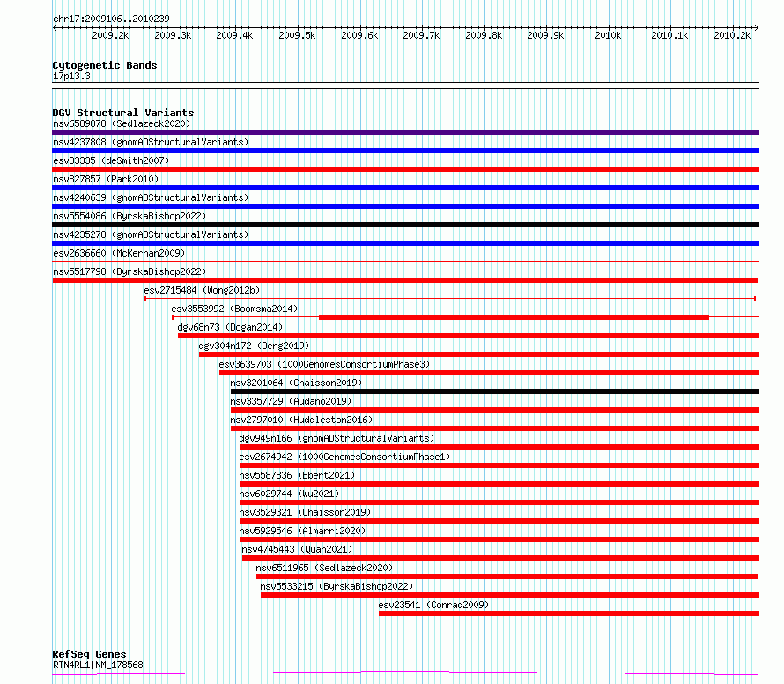Click the red esv23541 variant bar
Screen dimensions: 784x684
(x=569, y=613)
